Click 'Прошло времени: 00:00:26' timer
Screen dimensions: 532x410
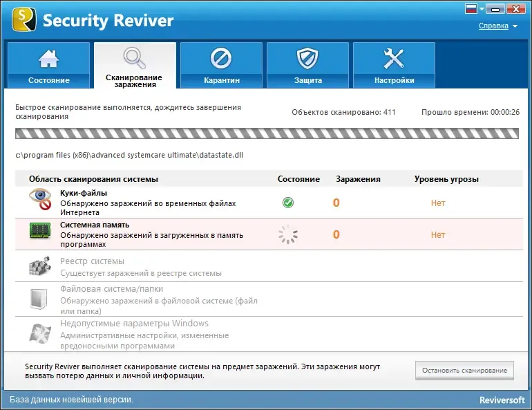click(471, 112)
